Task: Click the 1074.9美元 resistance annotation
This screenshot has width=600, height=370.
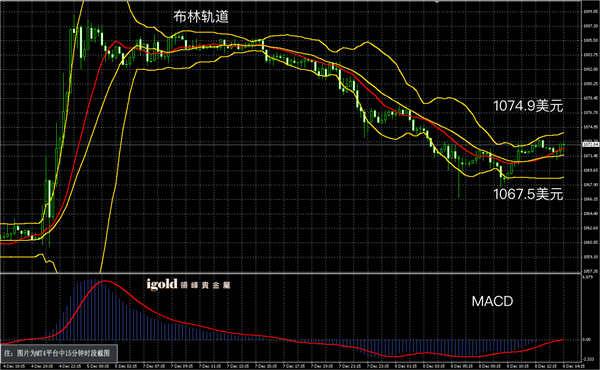Action: point(528,106)
